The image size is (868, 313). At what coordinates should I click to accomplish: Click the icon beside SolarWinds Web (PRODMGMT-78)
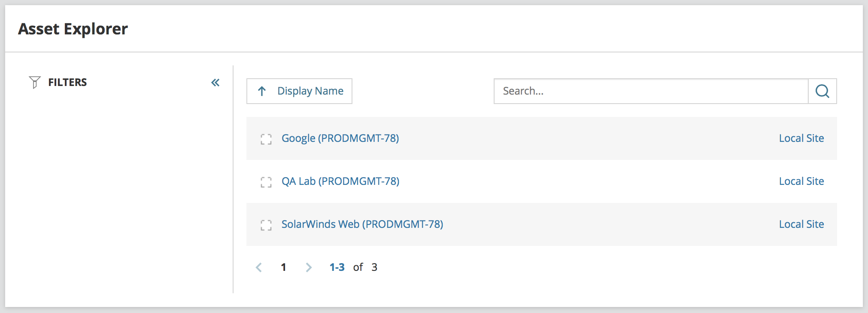[266, 225]
